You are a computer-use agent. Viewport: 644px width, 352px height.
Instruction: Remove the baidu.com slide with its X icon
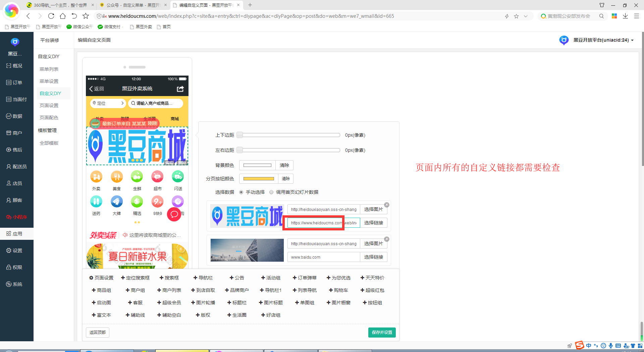click(x=387, y=239)
